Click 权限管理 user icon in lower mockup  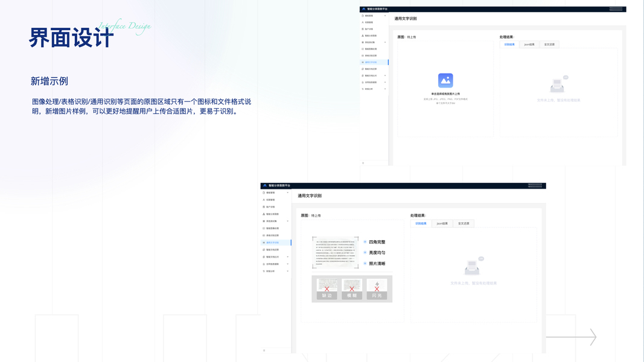coord(264,200)
